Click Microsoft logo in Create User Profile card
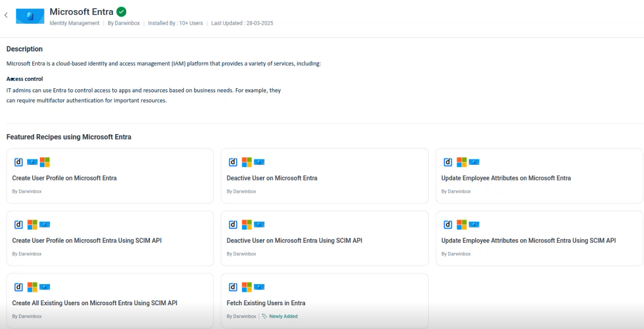 click(45, 162)
